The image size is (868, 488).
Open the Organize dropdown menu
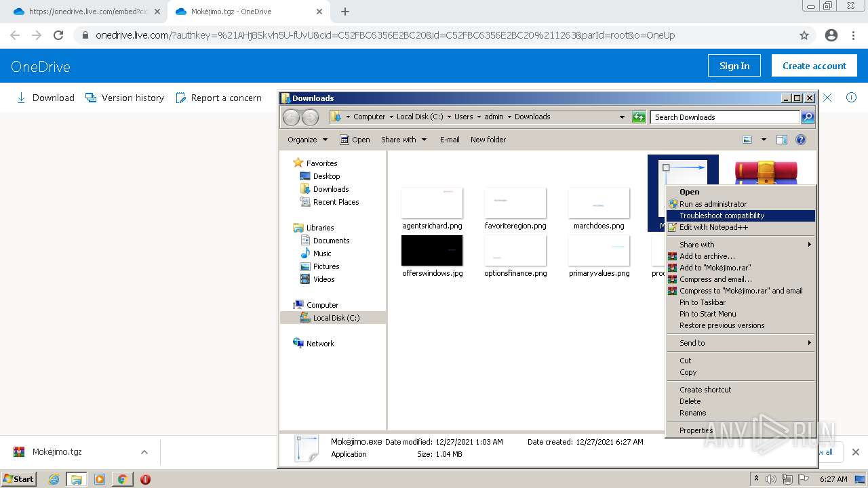(307, 140)
